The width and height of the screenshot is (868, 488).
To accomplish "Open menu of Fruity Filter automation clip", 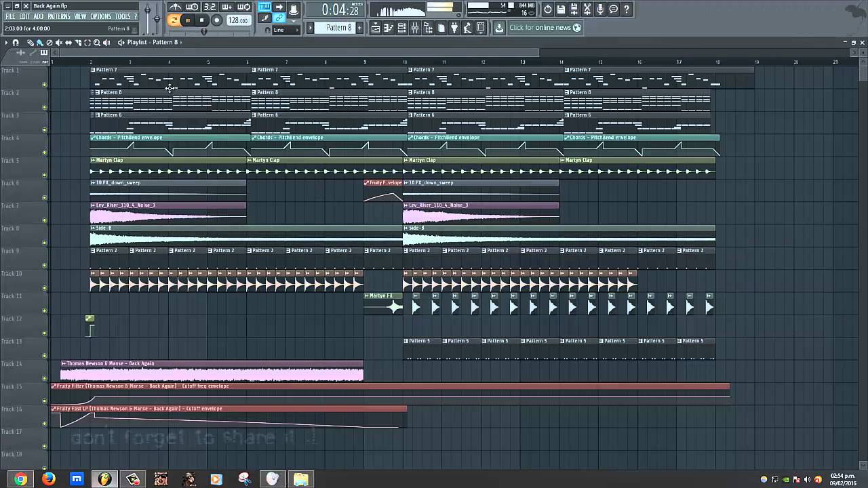I will pyautogui.click(x=54, y=386).
